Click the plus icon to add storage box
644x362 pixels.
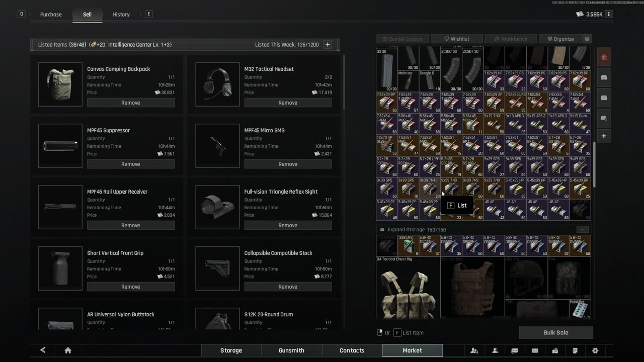tap(604, 136)
